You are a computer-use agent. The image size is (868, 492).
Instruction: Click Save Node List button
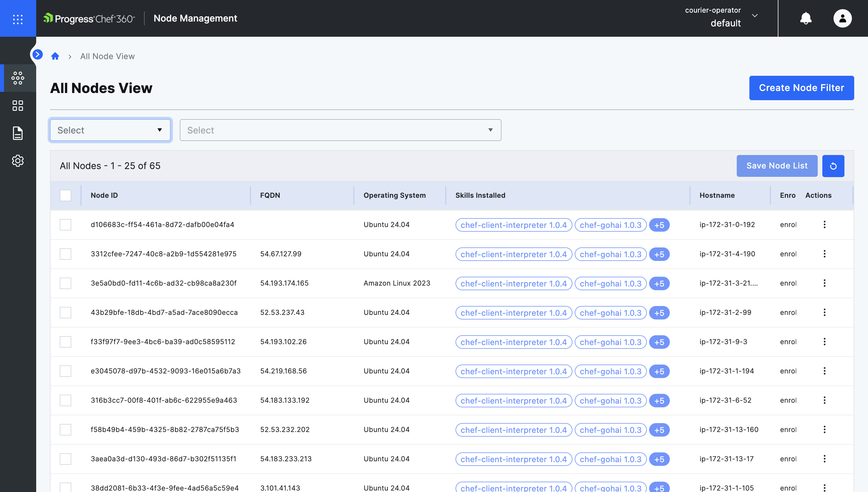coord(777,166)
